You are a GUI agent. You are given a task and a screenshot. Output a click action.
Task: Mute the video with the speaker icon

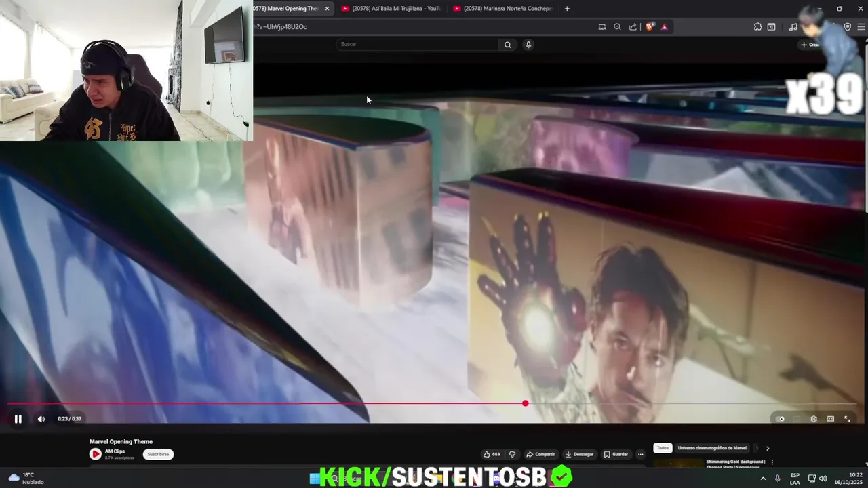coord(41,419)
